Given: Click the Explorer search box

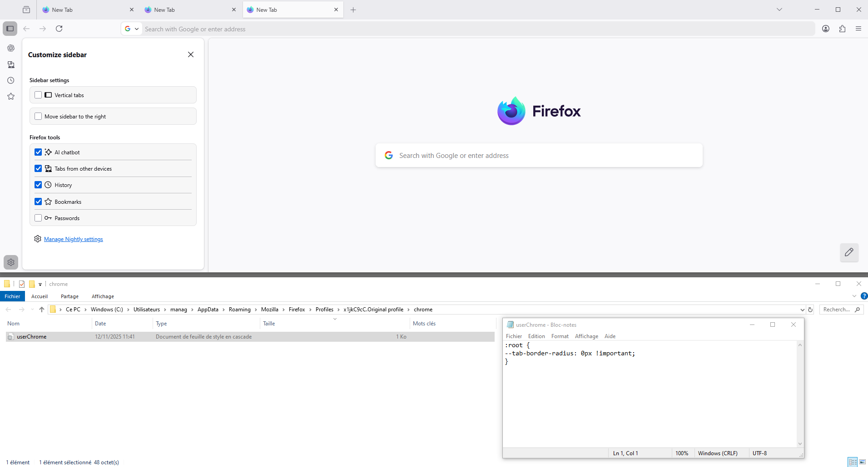Looking at the screenshot, I should (x=842, y=310).
